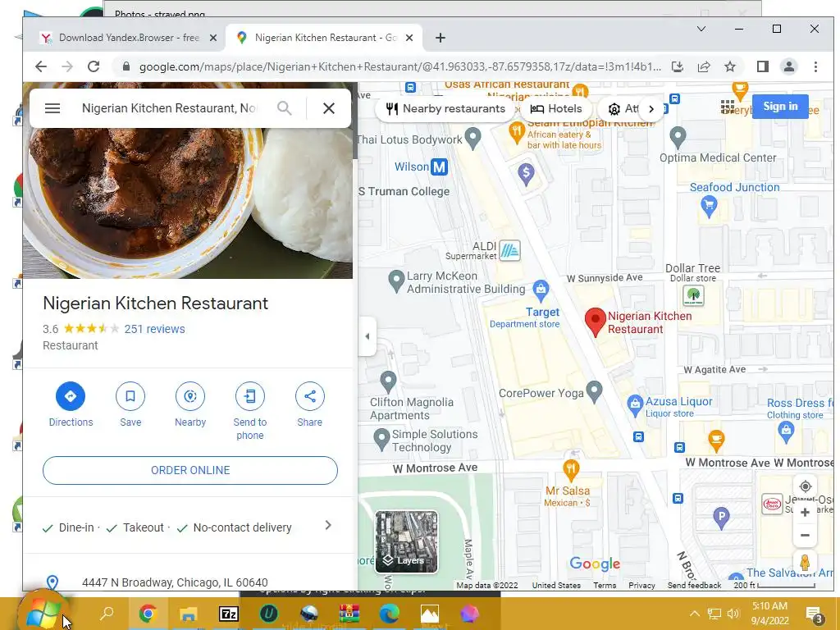Click the Mr Salsa restaurant marker

pos(571,469)
